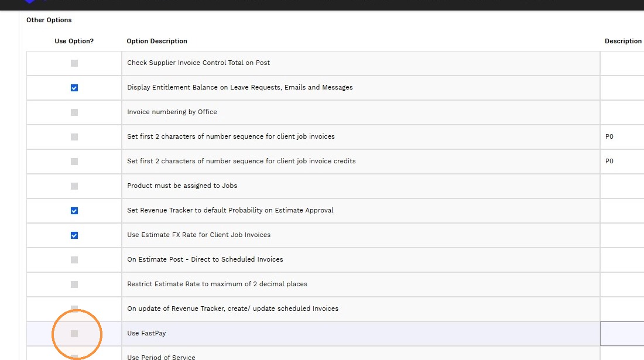Enable On update of Revenue Tracker checkbox

pyautogui.click(x=74, y=308)
